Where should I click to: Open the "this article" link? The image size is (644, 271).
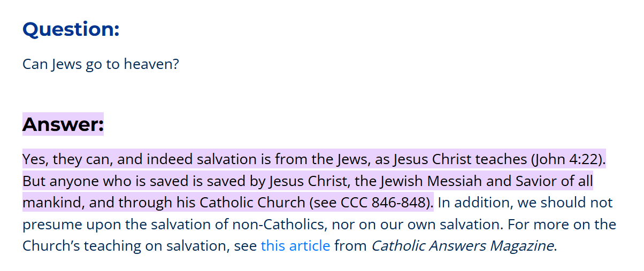(295, 246)
